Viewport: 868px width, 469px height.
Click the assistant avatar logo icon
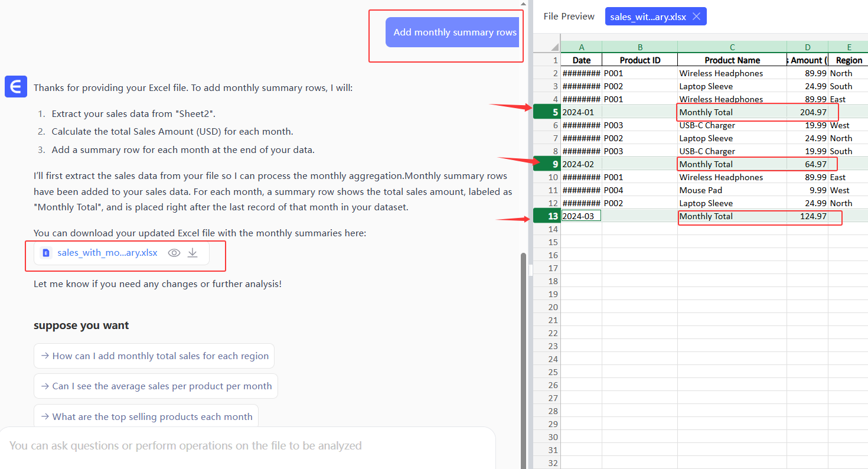point(16,86)
